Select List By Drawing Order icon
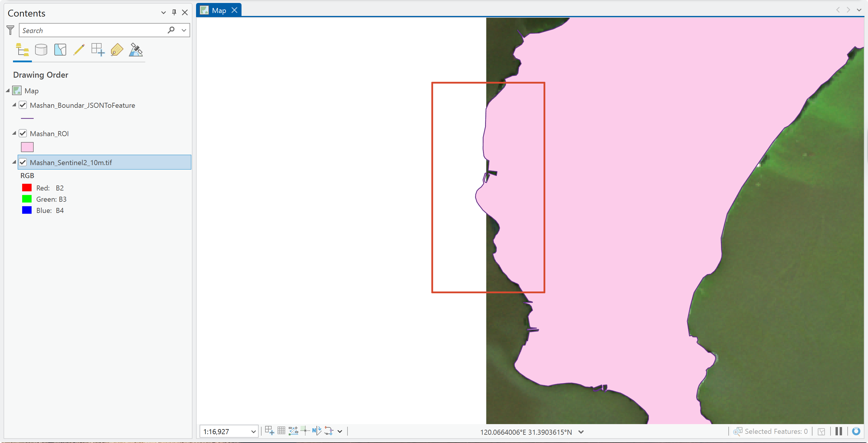868x443 pixels. tap(22, 50)
